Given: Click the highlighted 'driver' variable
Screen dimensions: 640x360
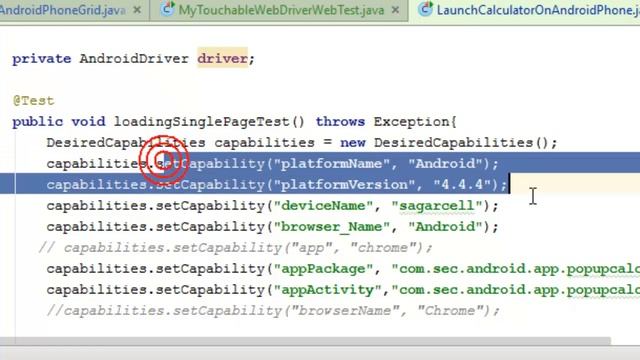Looking at the screenshot, I should [222, 58].
